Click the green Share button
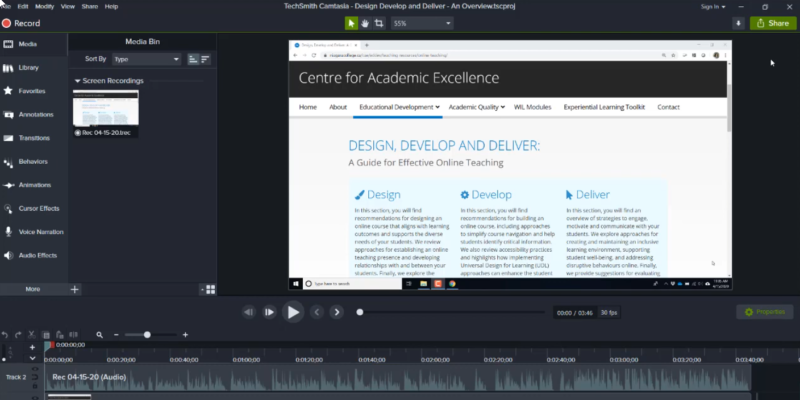 (773, 23)
